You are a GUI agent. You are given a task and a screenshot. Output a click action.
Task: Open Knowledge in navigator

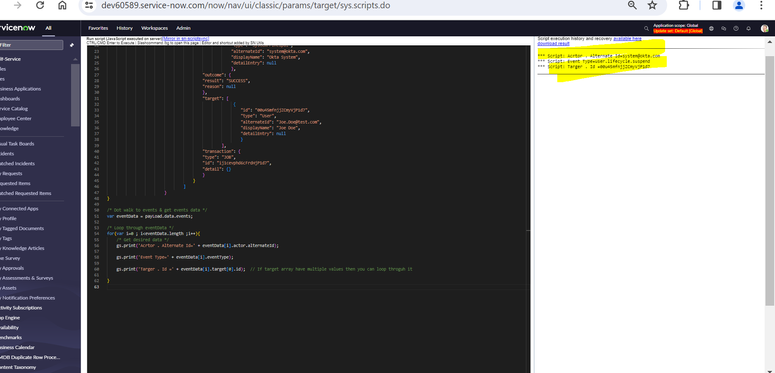(9, 128)
